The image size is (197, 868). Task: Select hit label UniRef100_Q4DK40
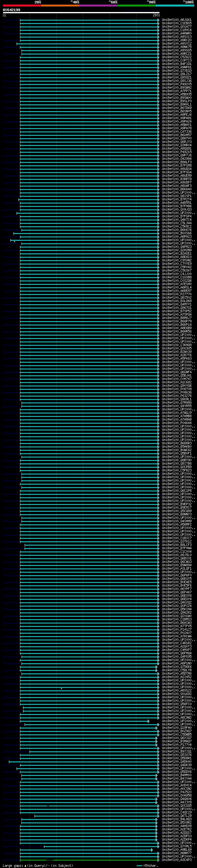177,762
